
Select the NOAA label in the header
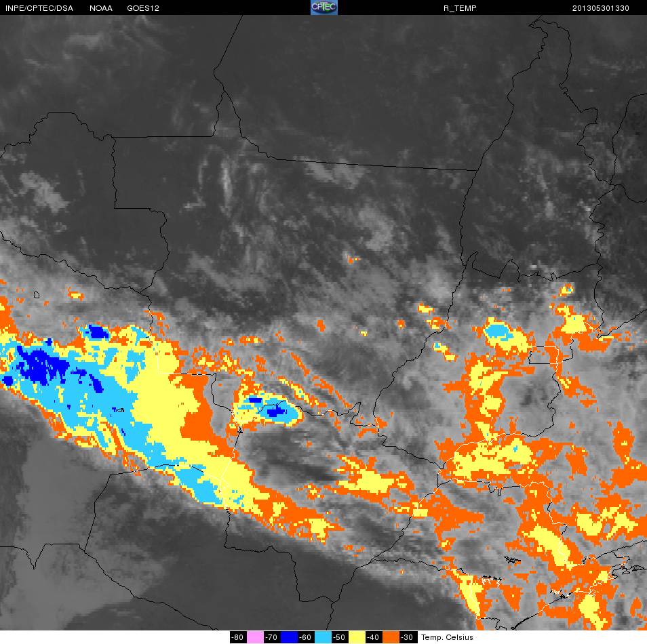100,8
